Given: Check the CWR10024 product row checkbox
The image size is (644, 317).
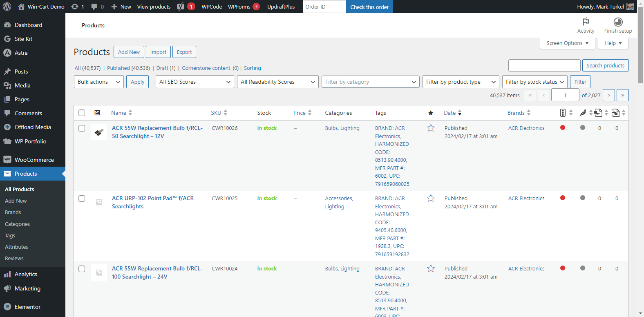Looking at the screenshot, I should 82,269.
